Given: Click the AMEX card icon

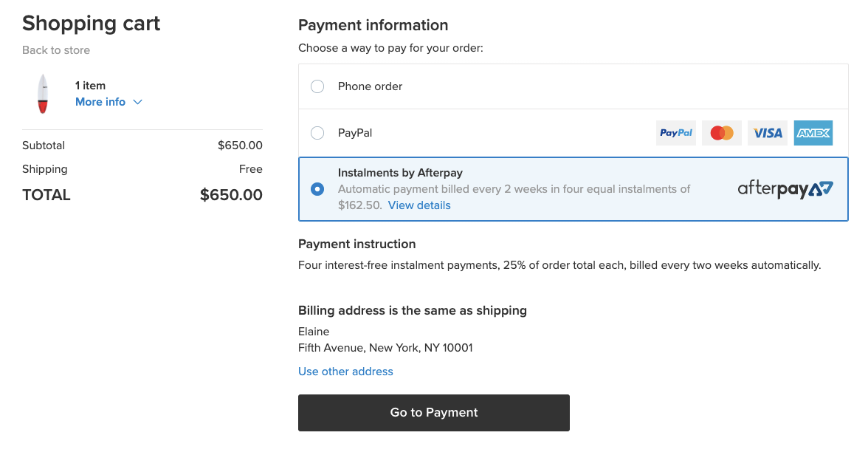Looking at the screenshot, I should tap(813, 133).
